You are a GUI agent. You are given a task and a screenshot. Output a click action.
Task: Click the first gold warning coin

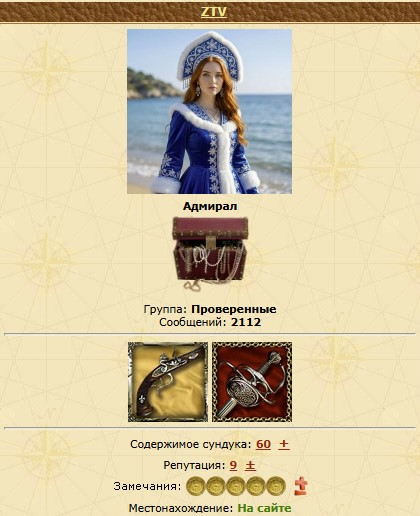coord(196,486)
